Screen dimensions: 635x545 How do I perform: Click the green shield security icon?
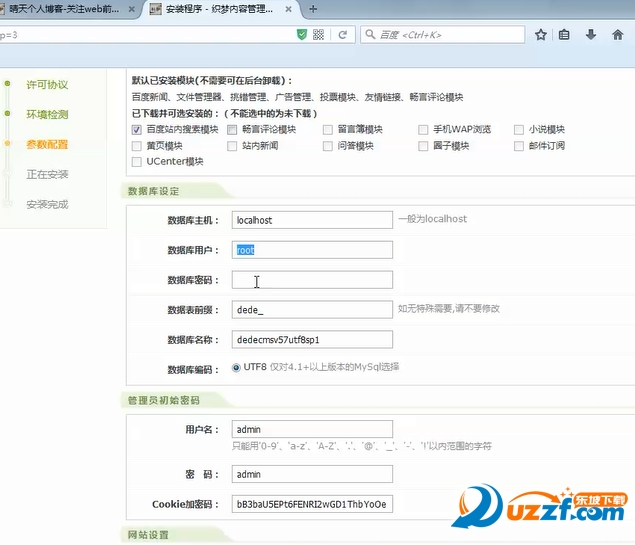pyautogui.click(x=302, y=35)
